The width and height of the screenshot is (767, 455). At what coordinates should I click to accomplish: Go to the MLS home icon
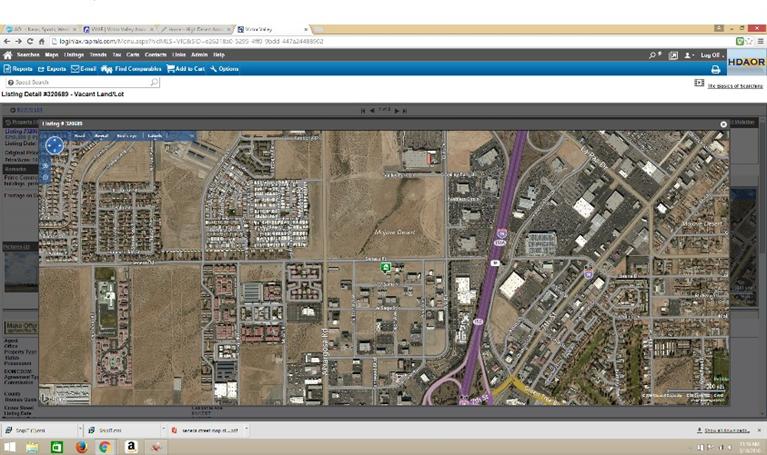7,55
